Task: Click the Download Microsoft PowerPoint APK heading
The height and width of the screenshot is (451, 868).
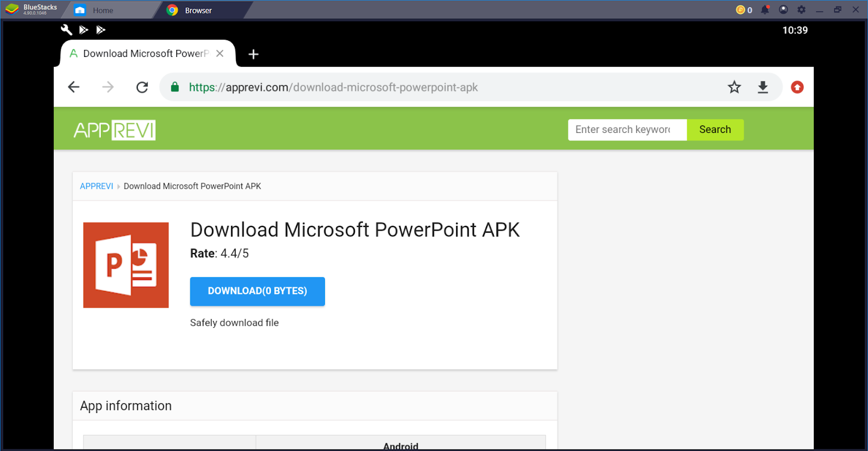Action: pos(355,230)
